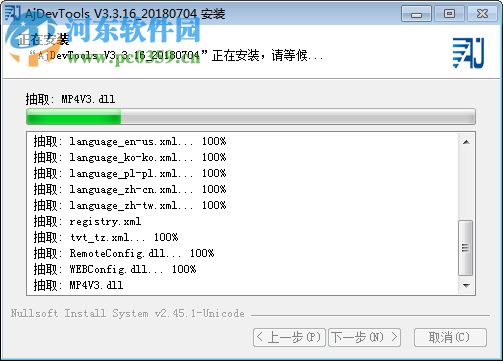The height and width of the screenshot is (361, 503).
Task: Close the installer window
Action: tap(483, 14)
